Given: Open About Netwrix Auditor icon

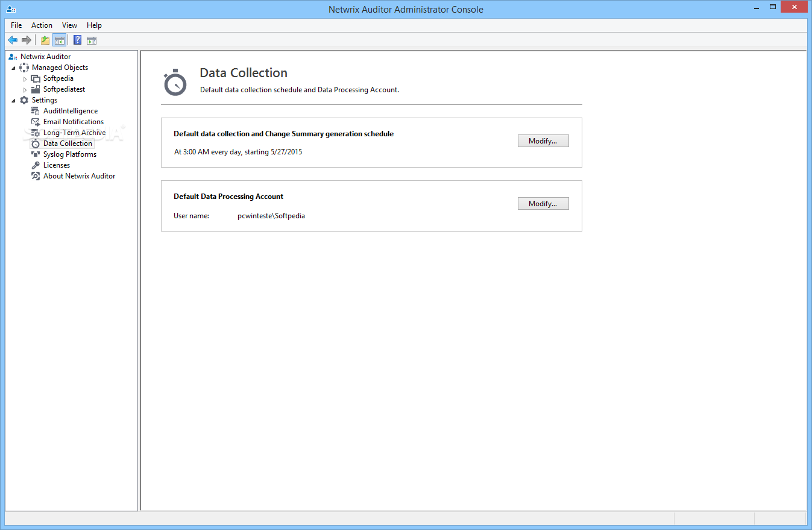Looking at the screenshot, I should [x=36, y=176].
